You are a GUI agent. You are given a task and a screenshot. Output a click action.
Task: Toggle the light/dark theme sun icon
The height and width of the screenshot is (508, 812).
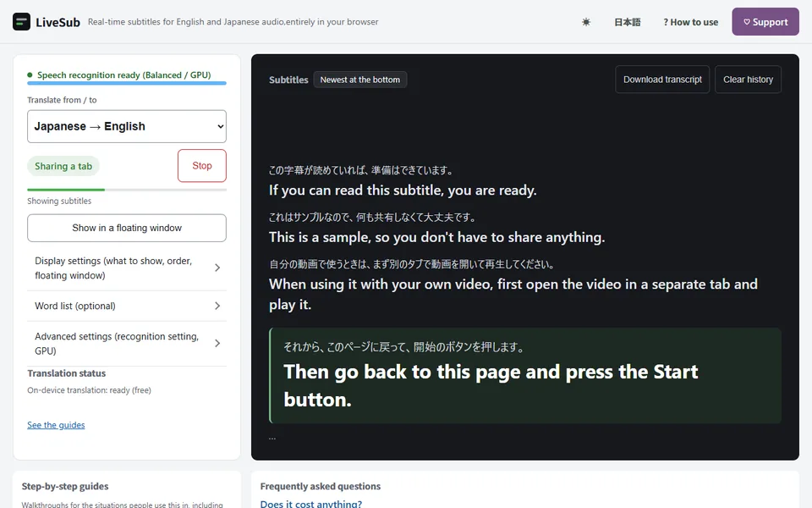click(x=585, y=22)
